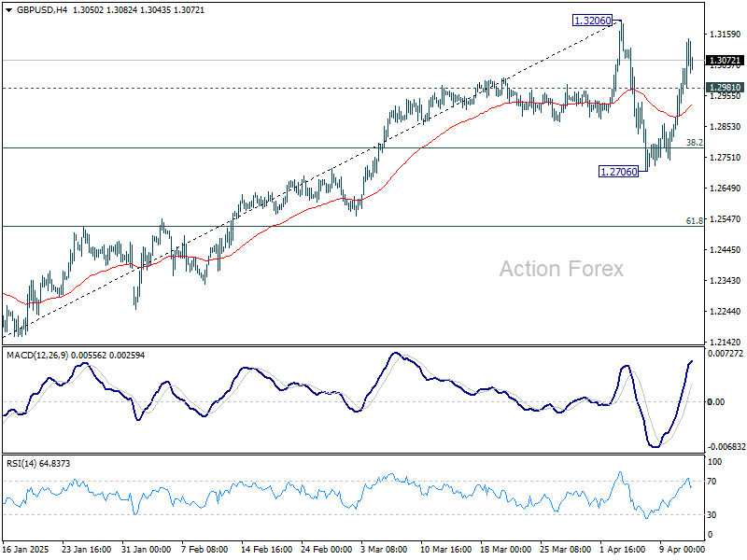Click the RSI(14) indicator label
Screen dimensions: 747x560
coord(21,464)
